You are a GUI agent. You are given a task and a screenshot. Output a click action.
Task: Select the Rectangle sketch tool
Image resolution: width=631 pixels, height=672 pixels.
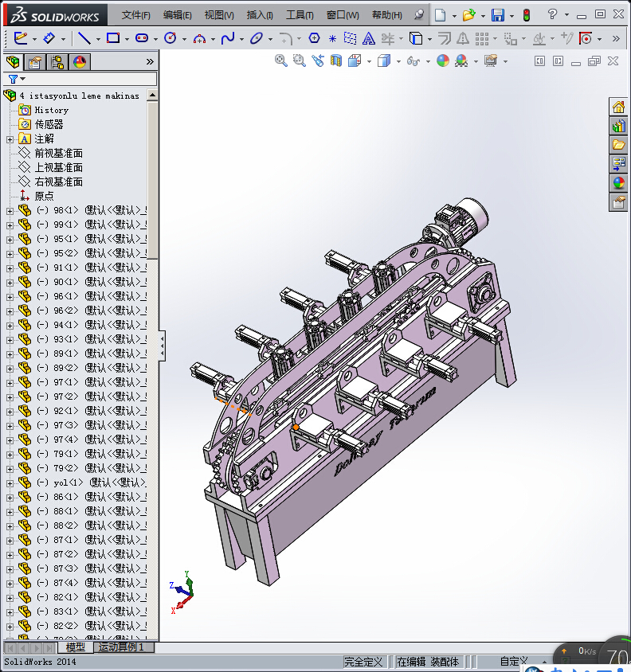click(112, 37)
